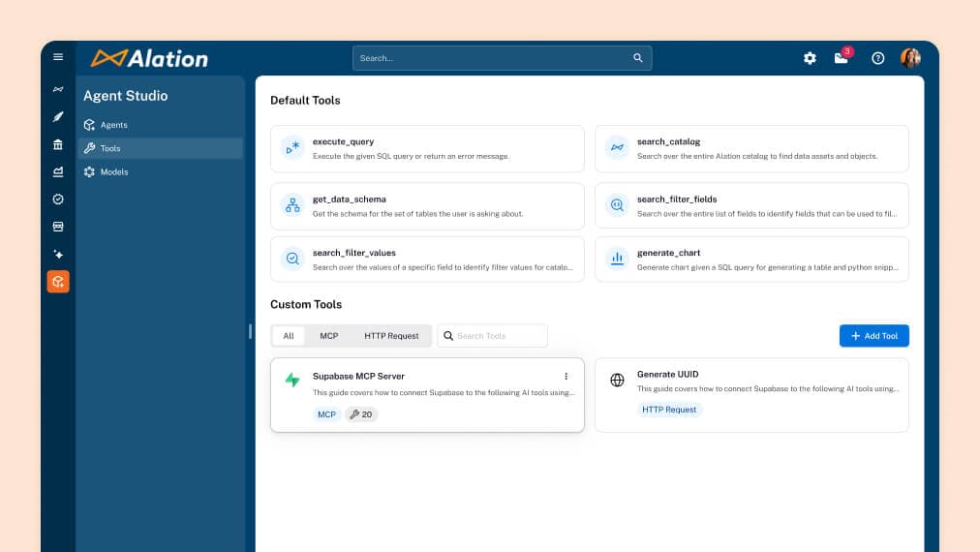Click the settings gear icon
The height and width of the screenshot is (552, 980).
tap(810, 58)
